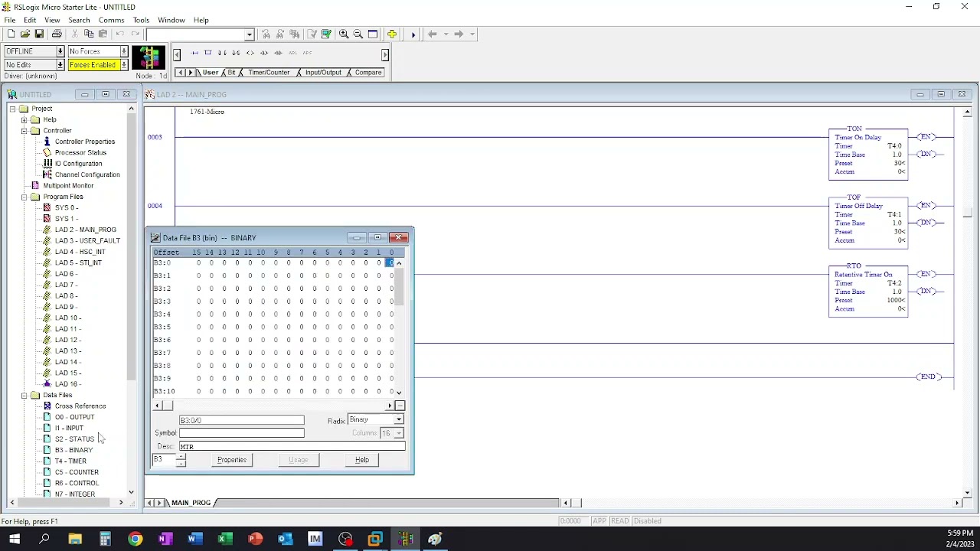Click the Desc field containing MTR
Viewport: 980px width, 551px height.
pyautogui.click(x=292, y=446)
